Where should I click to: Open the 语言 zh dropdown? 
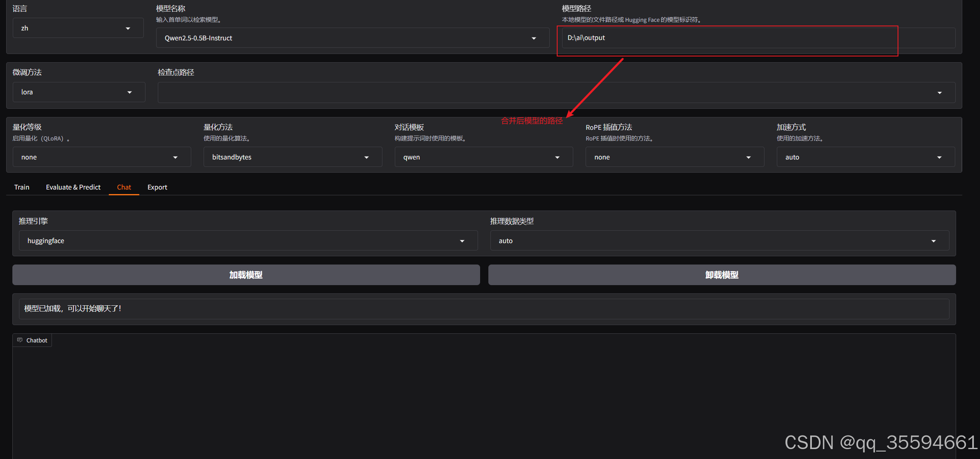pyautogui.click(x=78, y=28)
